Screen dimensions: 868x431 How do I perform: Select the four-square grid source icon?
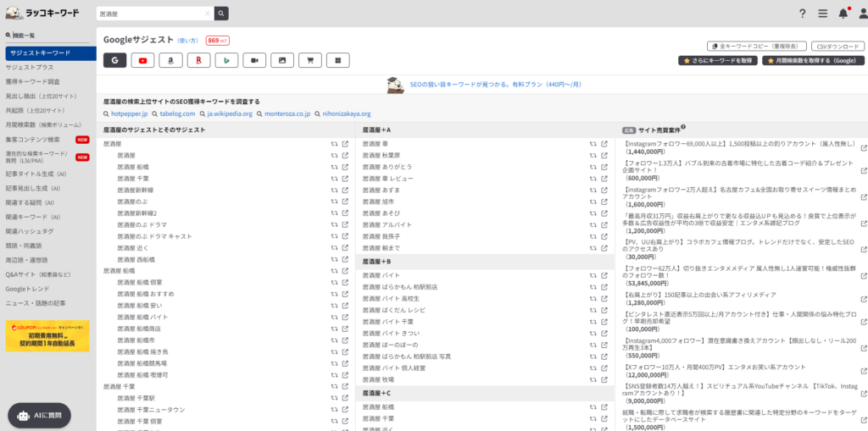(337, 60)
